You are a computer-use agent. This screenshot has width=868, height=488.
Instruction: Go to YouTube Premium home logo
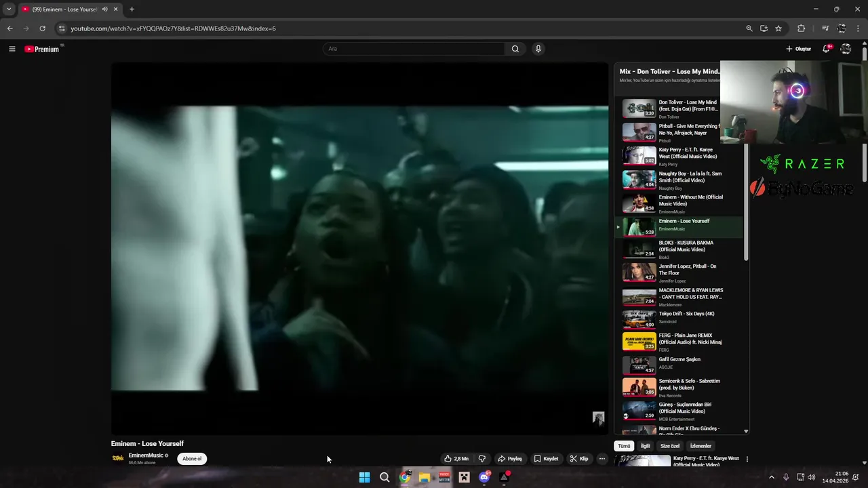click(x=42, y=49)
